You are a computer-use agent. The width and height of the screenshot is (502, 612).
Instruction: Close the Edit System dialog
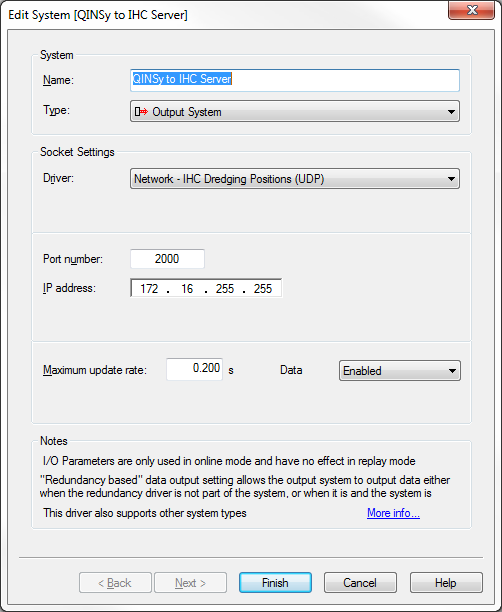pyautogui.click(x=472, y=10)
